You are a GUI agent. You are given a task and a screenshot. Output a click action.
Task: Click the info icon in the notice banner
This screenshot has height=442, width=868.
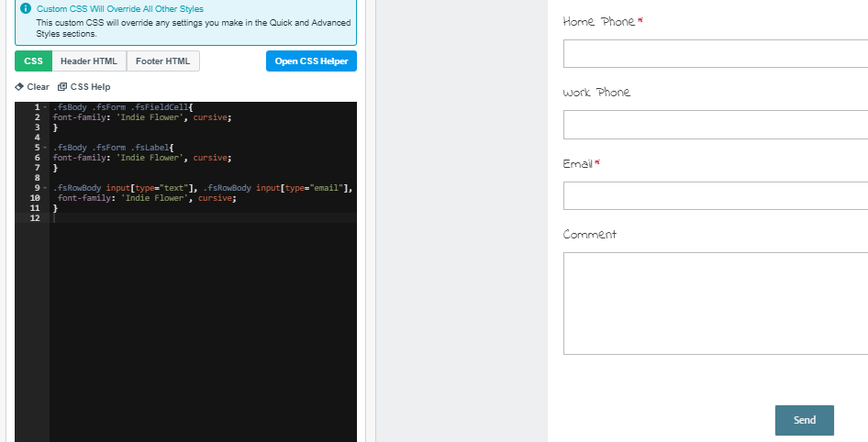click(x=26, y=9)
